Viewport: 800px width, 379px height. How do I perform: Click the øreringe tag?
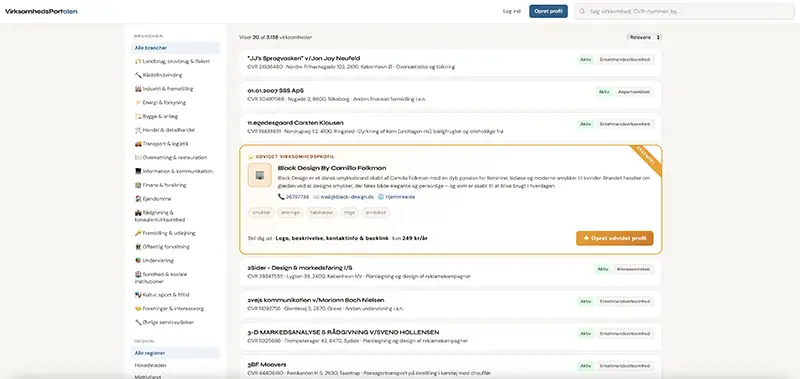[x=291, y=213]
